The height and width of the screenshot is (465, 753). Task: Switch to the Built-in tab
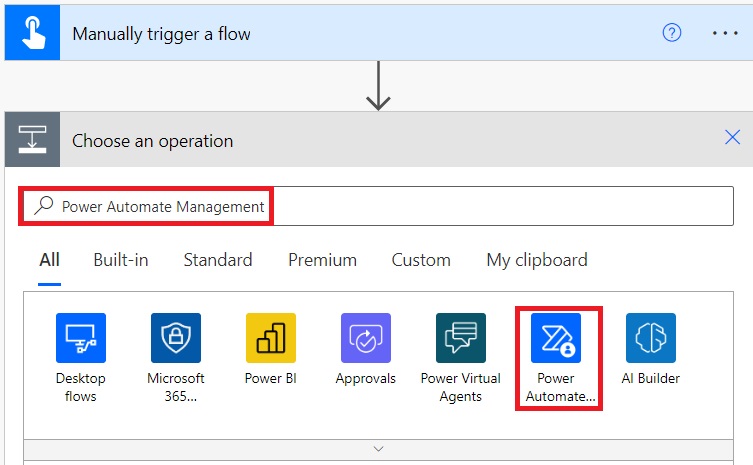click(x=121, y=260)
